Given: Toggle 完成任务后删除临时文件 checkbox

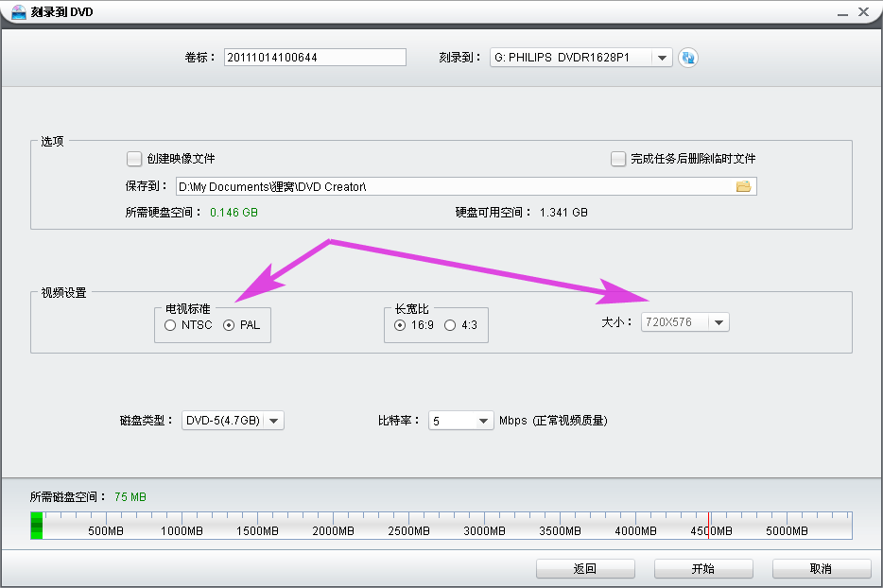Looking at the screenshot, I should tap(618, 159).
